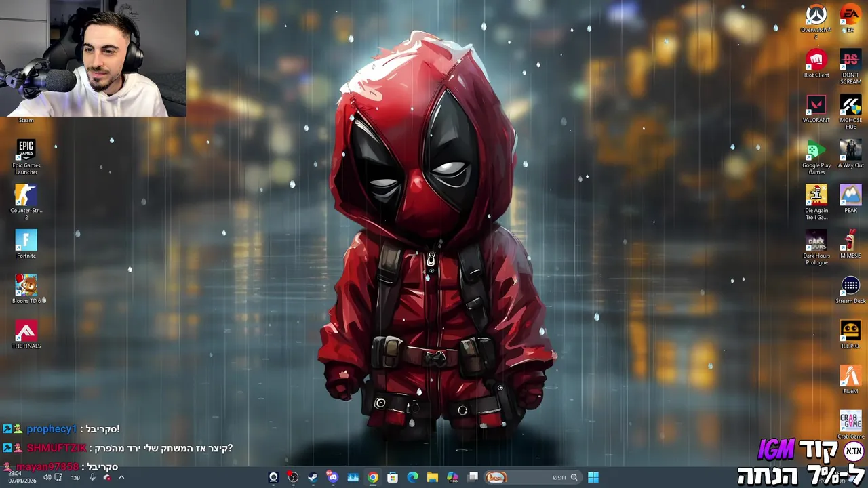Image resolution: width=868 pixels, height=488 pixels.
Task: Open the Photos app in taskbar
Action: pos(353,477)
